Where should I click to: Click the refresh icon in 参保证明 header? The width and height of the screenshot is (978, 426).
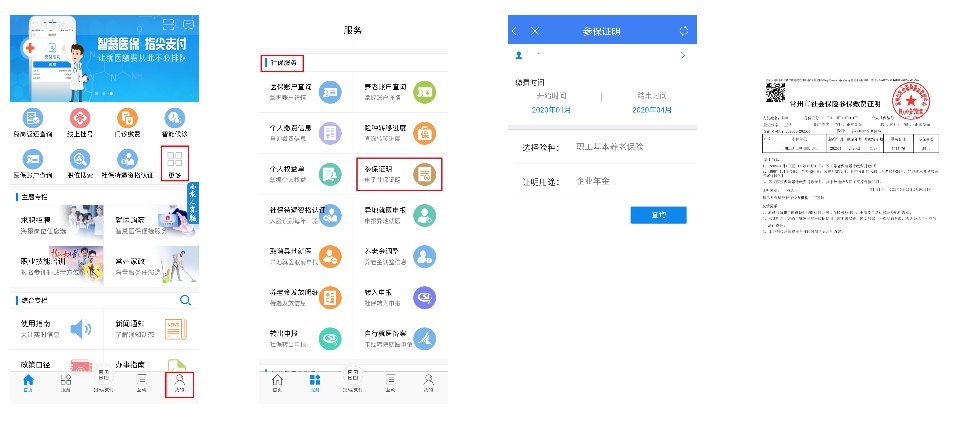pyautogui.click(x=683, y=31)
